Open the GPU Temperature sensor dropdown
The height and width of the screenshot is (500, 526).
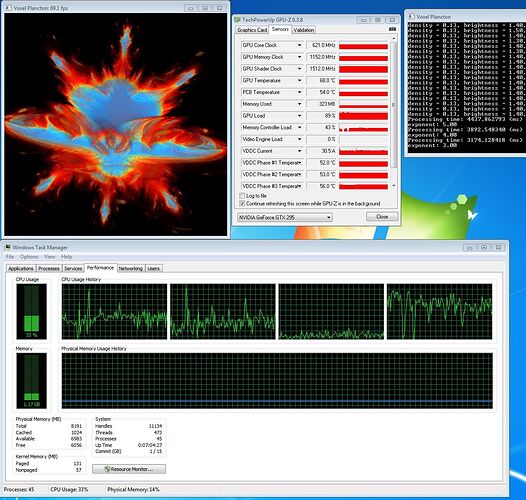coord(299,81)
